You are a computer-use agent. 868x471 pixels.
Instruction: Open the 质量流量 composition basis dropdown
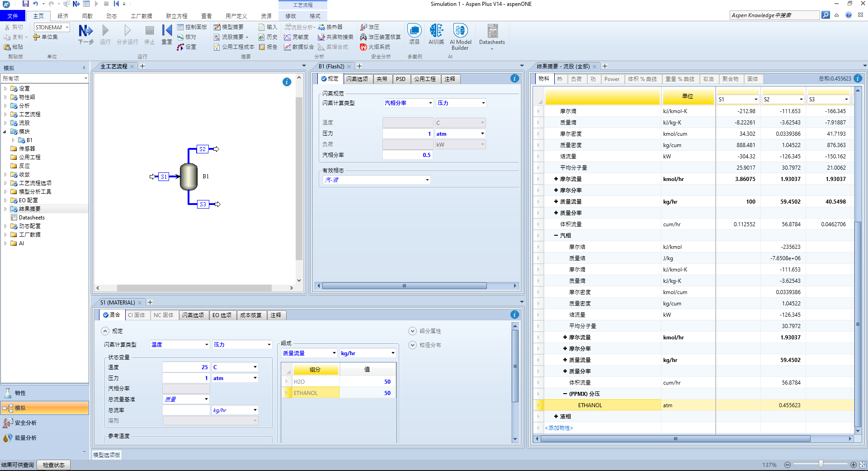(x=334, y=353)
